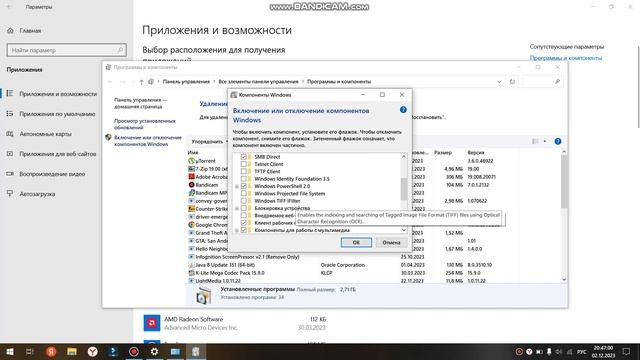
Task: Click the РУС language indicator
Action: click(x=582, y=351)
